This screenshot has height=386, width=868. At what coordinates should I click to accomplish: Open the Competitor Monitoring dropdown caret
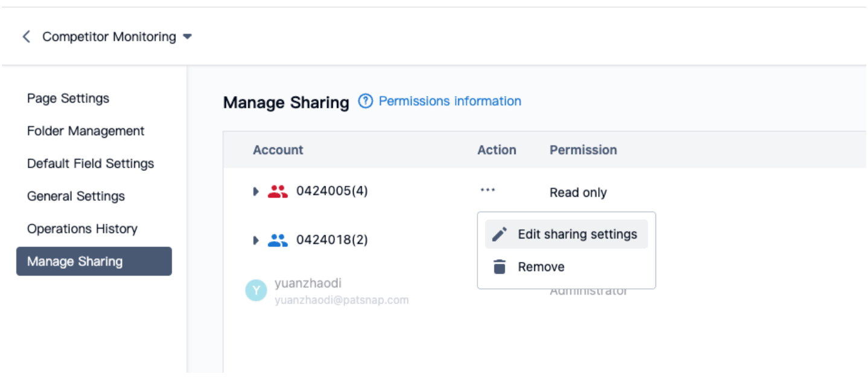coord(187,37)
